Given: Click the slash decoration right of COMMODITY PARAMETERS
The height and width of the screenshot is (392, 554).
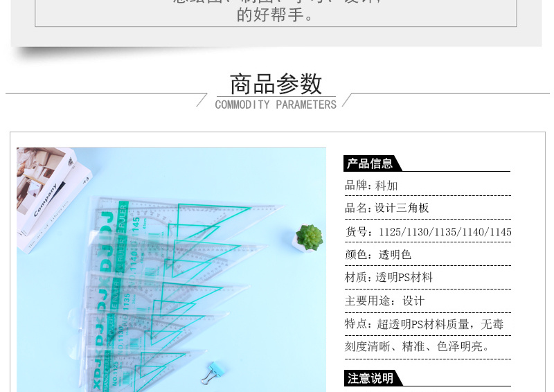Looking at the screenshot, I should coord(347,100).
